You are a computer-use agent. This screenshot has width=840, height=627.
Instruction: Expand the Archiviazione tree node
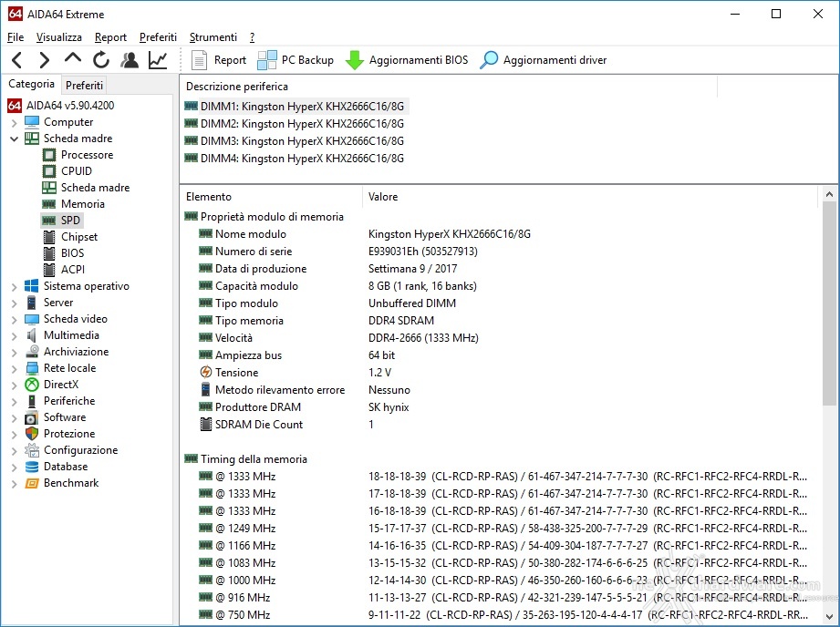pos(14,353)
